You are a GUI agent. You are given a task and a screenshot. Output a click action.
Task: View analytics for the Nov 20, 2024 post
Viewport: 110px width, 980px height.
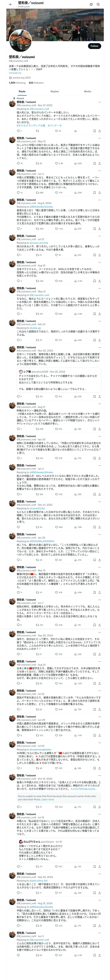click(x=75, y=396)
